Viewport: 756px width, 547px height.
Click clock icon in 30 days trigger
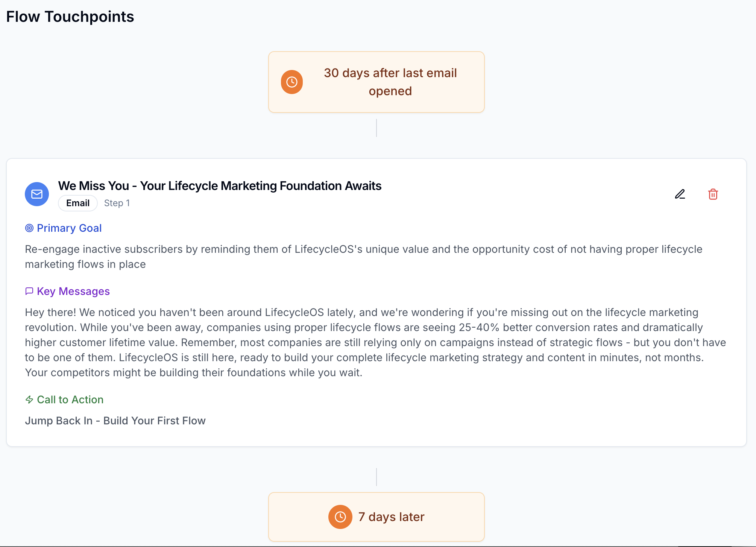[x=292, y=82]
